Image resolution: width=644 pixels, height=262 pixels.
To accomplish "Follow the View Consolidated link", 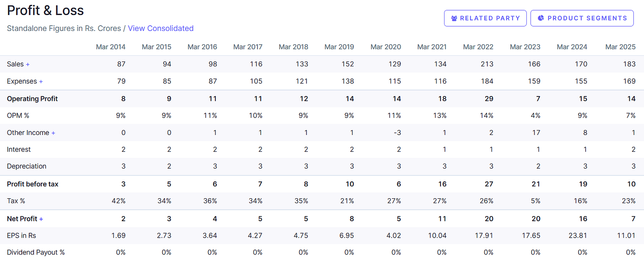I will [x=161, y=28].
